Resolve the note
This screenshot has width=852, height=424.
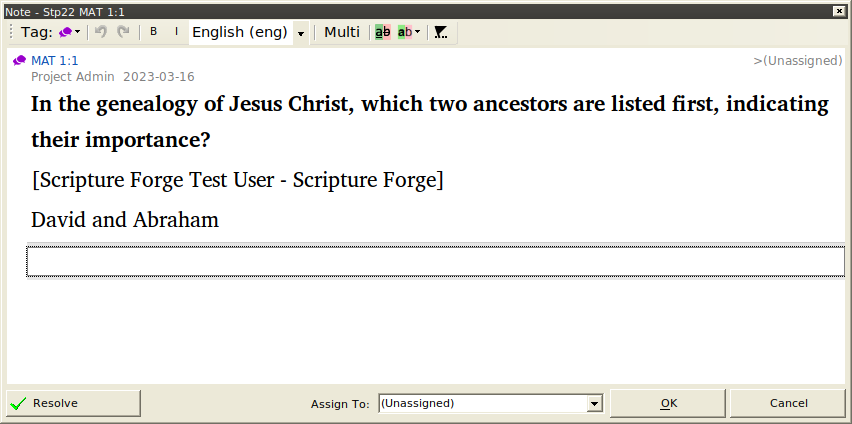pos(73,403)
